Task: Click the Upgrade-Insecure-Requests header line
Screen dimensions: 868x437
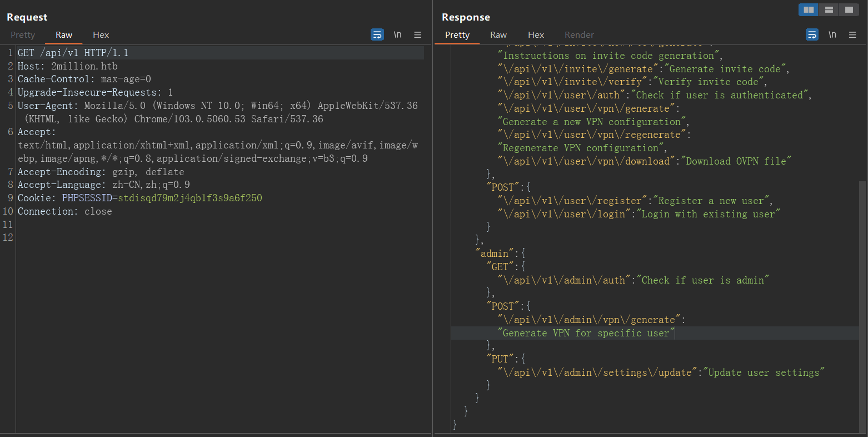Action: coord(95,92)
